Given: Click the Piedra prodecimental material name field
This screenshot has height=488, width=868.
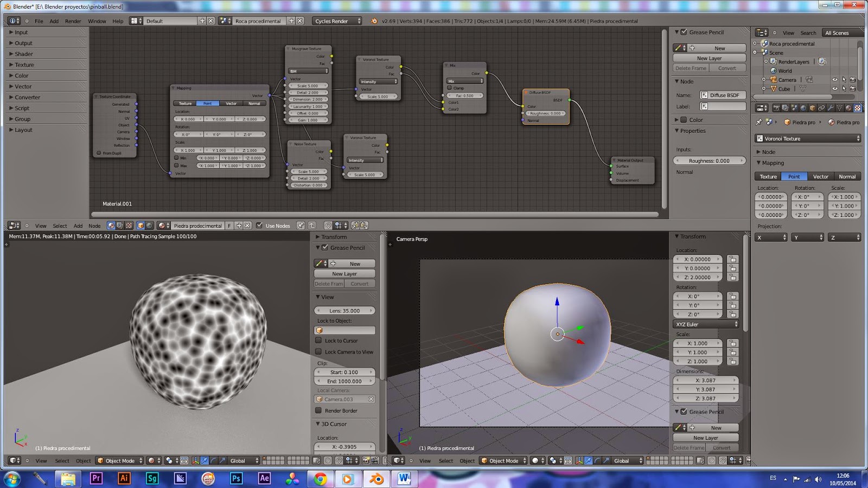Looking at the screenshot, I should [x=197, y=225].
